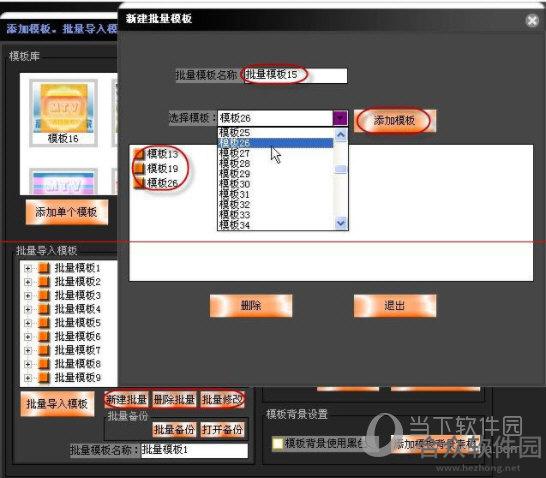
Task: Select 模板26 text in added list
Action: click(x=162, y=183)
